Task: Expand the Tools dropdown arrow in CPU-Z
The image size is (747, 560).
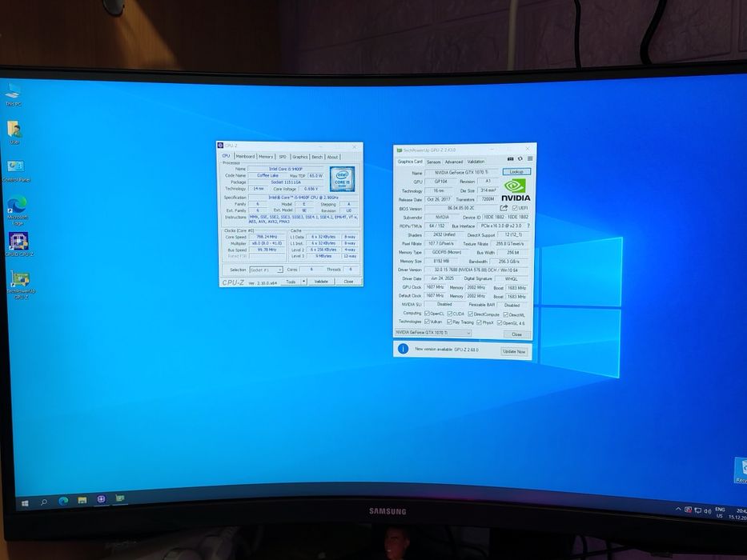Action: [x=304, y=282]
